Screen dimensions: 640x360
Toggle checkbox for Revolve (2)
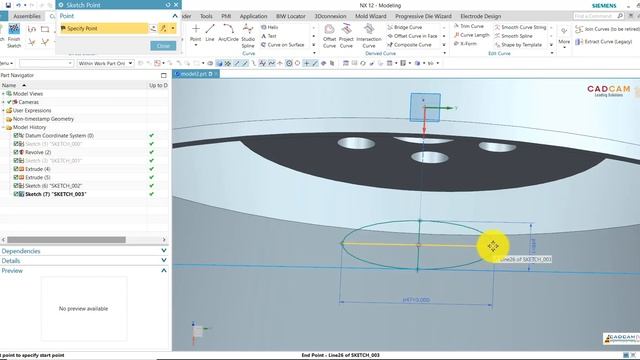tap(16, 152)
